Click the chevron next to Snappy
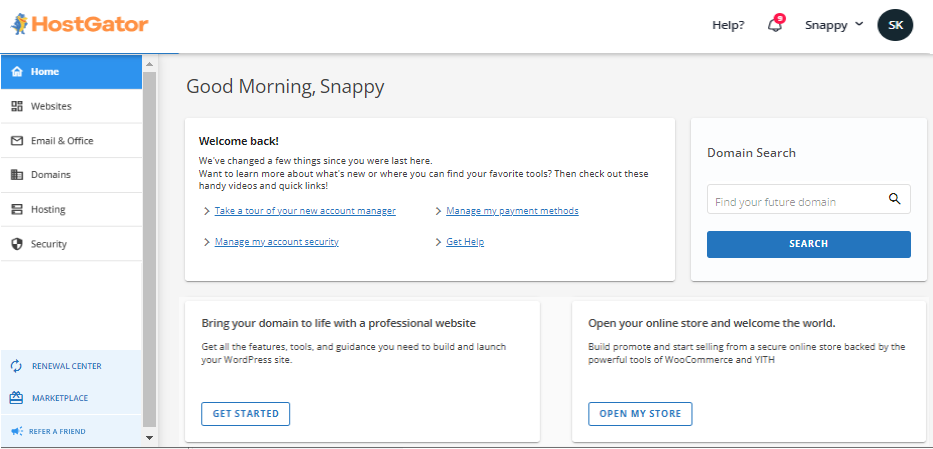The width and height of the screenshot is (933, 449). (859, 24)
